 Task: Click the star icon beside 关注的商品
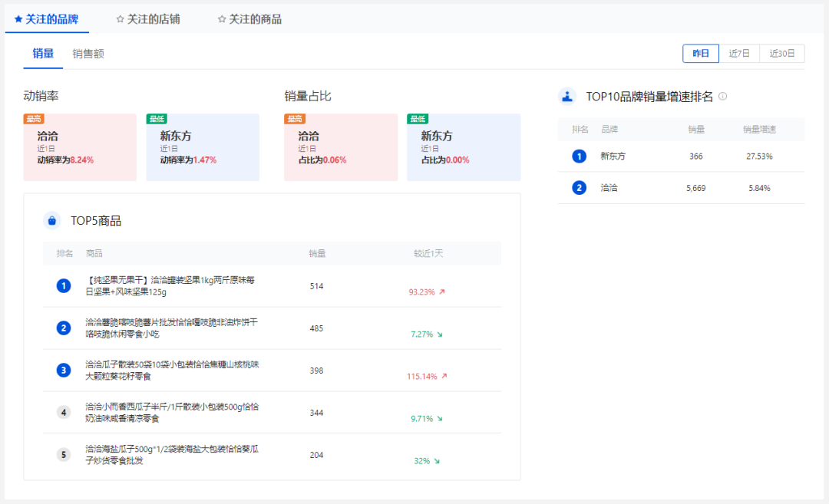coord(222,19)
